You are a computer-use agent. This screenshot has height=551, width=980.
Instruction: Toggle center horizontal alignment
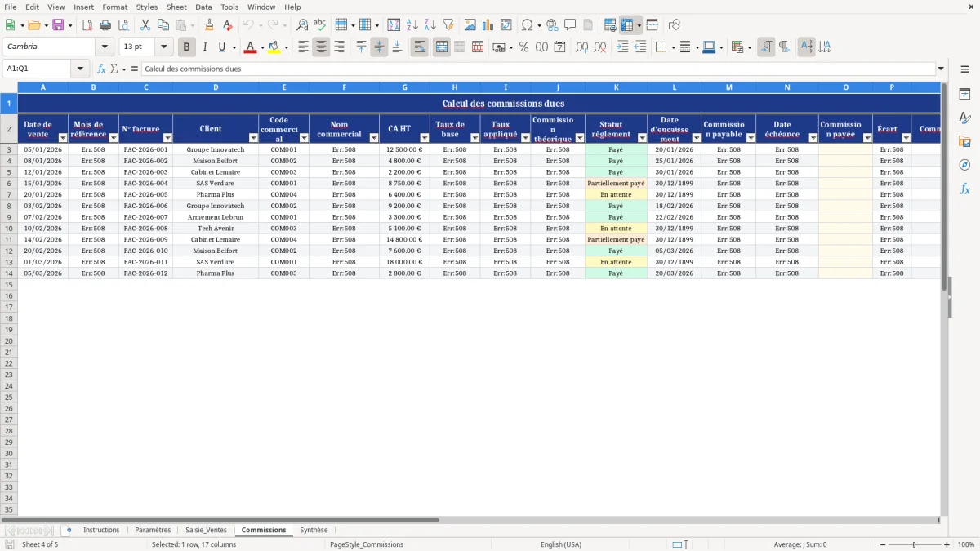point(321,47)
